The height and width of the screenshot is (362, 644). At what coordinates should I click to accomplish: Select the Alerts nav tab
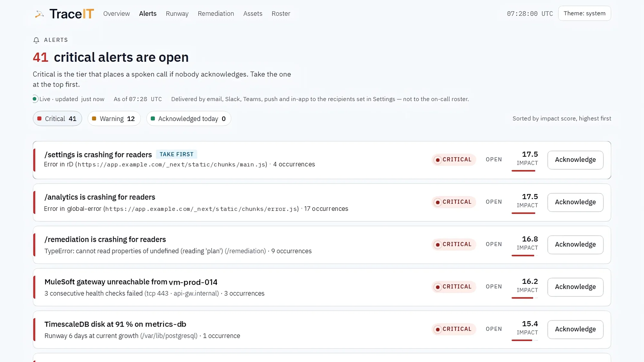tap(148, 14)
